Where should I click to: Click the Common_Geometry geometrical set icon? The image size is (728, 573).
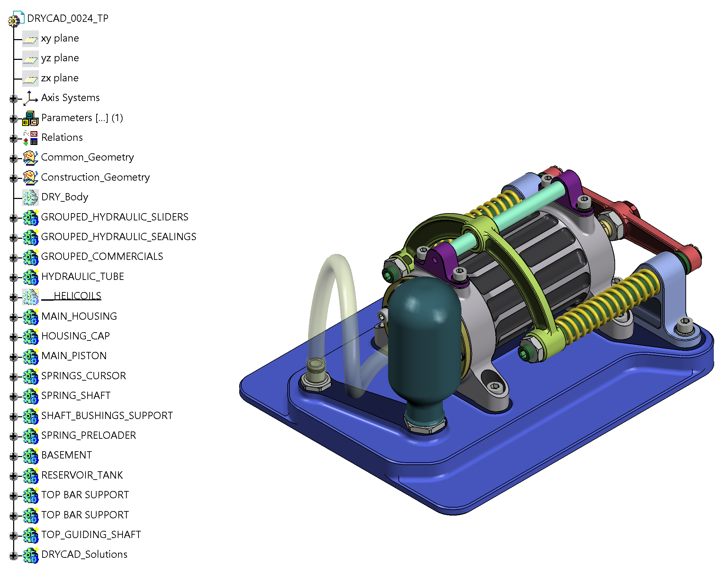(x=30, y=157)
